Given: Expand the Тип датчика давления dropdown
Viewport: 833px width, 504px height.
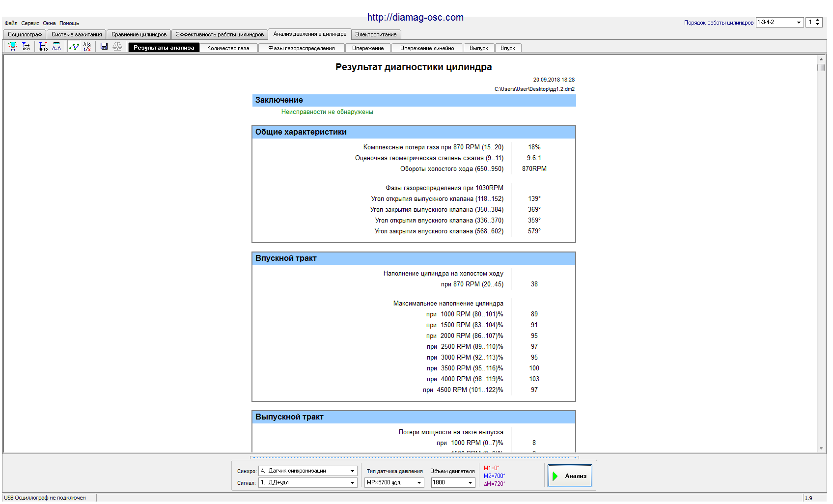Looking at the screenshot, I should click(419, 483).
